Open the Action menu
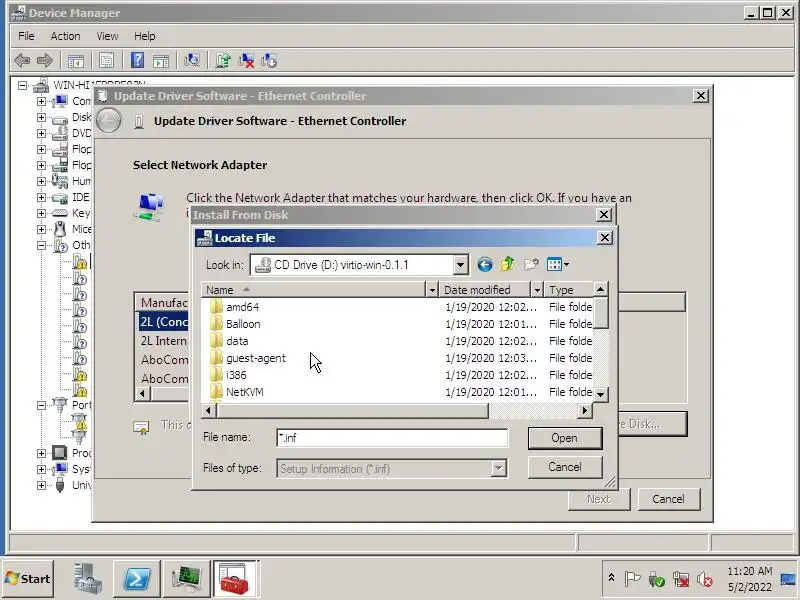Viewport: 800px width, 600px height. (x=65, y=36)
